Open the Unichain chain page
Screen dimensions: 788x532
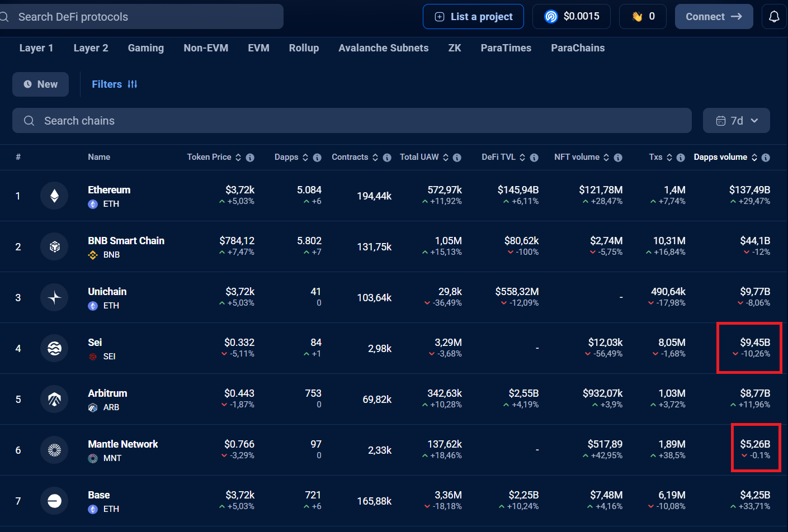107,292
